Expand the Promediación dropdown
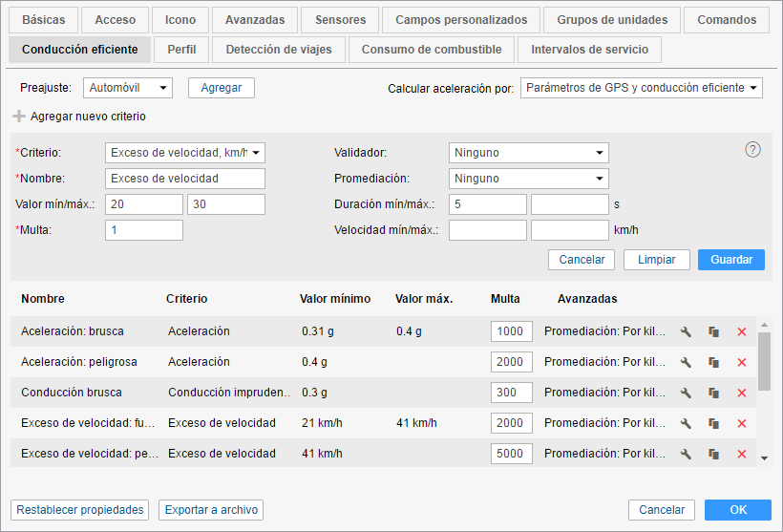 528,179
